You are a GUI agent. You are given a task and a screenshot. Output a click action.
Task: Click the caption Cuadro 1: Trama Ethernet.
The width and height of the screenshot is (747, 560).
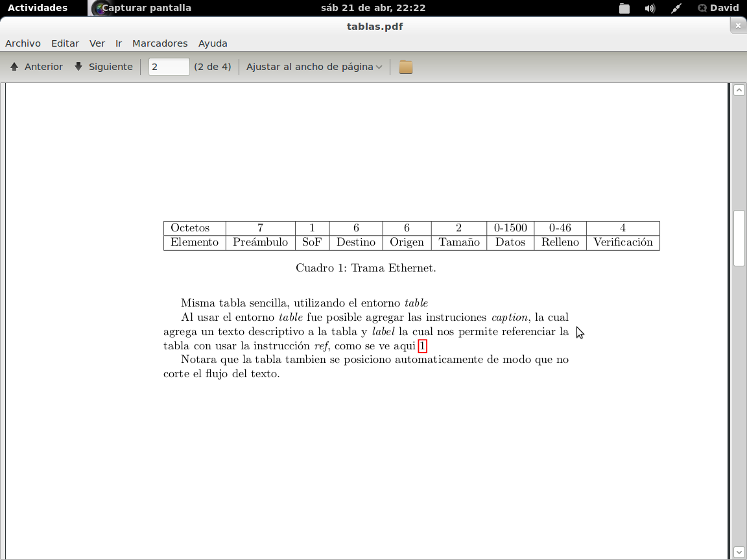pos(366,268)
